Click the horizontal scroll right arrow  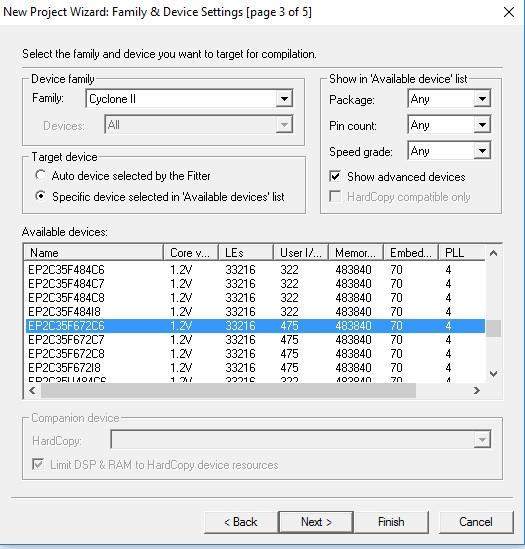(x=476, y=390)
